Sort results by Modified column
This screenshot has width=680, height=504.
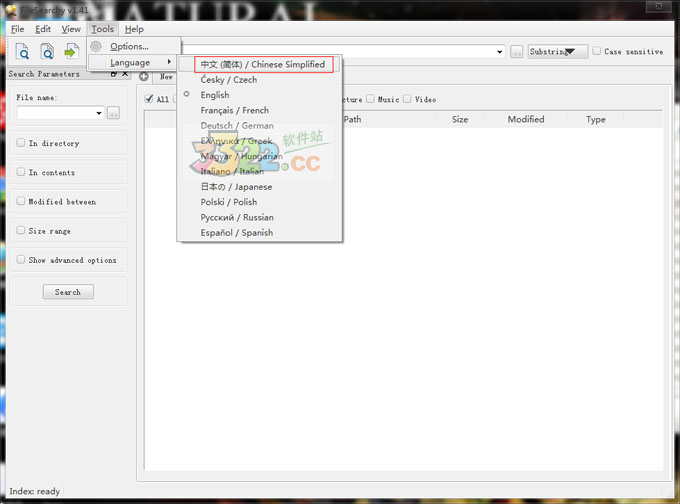(526, 119)
